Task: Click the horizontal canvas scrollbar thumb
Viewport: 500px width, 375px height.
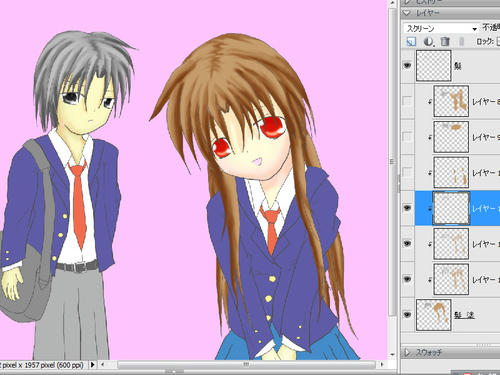Action: (246, 365)
